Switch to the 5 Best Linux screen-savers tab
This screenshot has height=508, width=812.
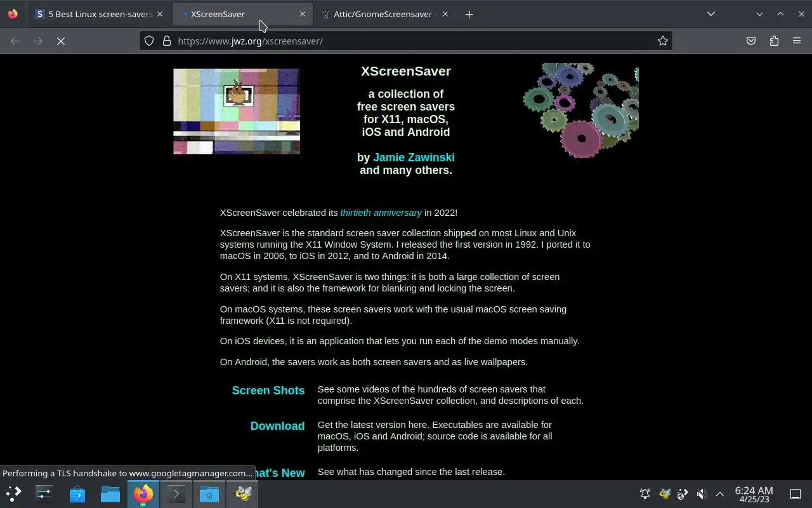tap(100, 14)
